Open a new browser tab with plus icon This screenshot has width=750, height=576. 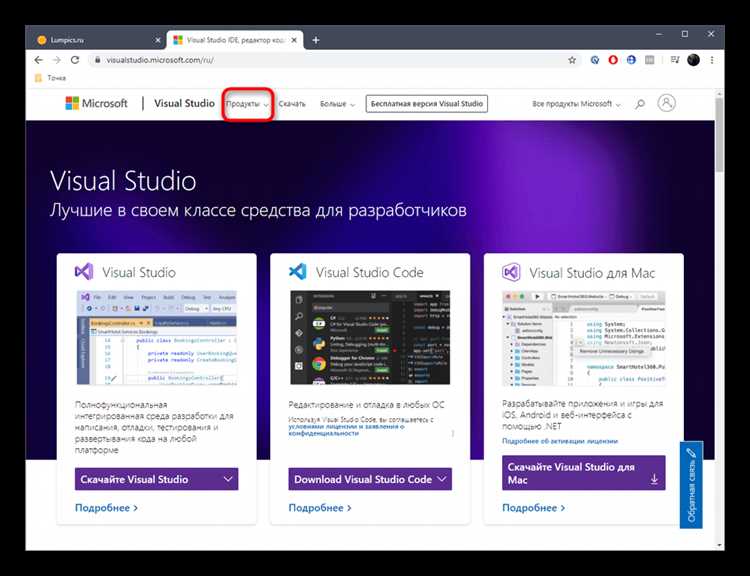click(x=316, y=40)
